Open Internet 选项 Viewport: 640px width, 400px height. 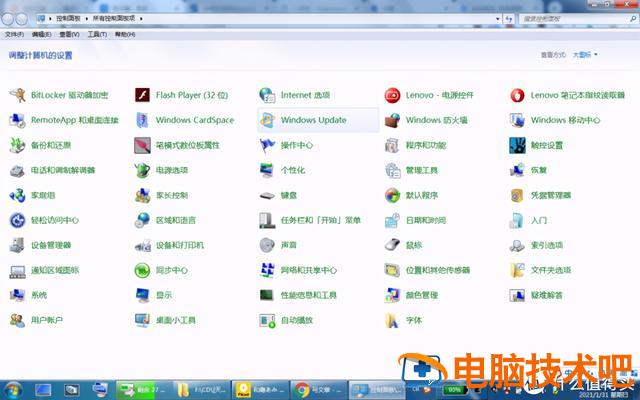[295, 96]
